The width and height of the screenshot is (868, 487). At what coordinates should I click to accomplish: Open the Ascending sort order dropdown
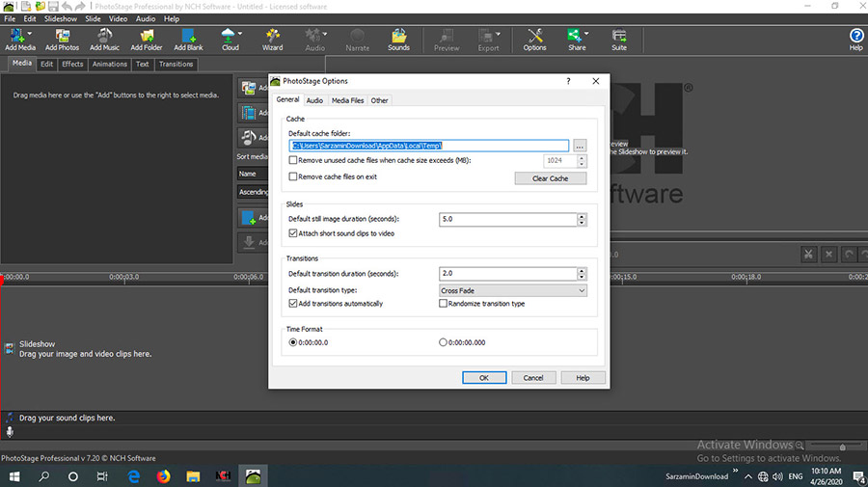coord(253,192)
